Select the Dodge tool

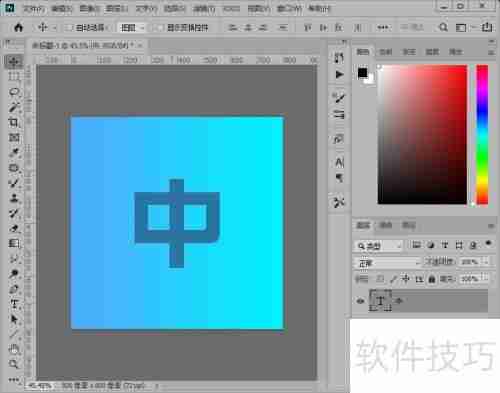pos(14,274)
